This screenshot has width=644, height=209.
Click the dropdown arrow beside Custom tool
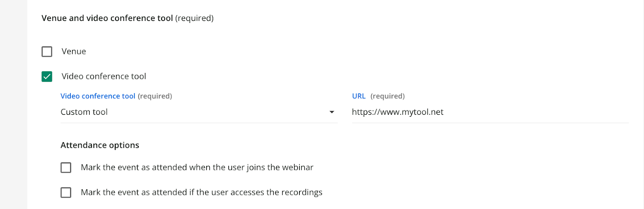(x=332, y=112)
